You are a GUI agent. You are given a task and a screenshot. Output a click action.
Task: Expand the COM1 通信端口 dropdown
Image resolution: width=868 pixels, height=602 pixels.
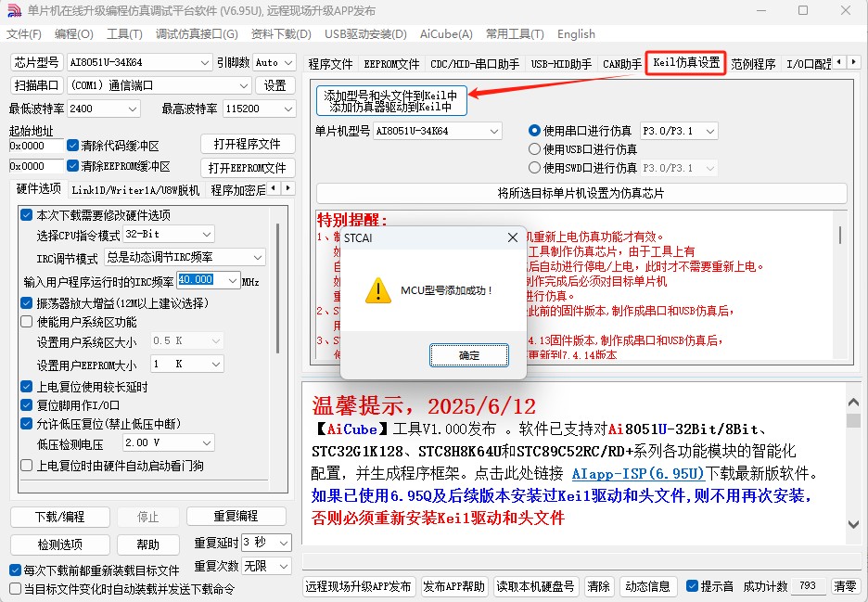point(244,86)
